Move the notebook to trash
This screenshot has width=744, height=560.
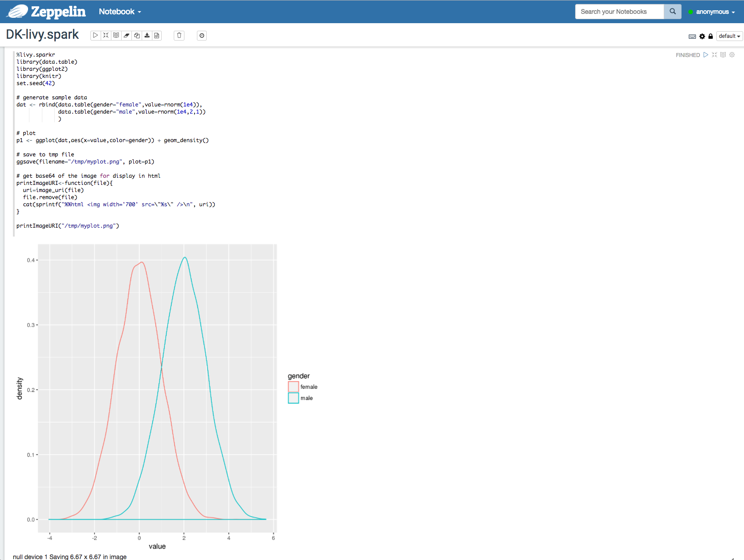(x=179, y=35)
